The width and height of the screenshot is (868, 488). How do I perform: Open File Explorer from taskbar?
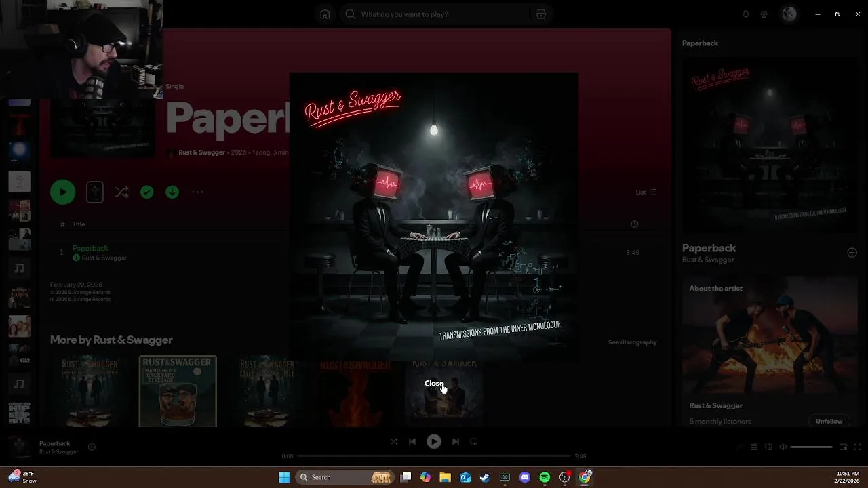[445, 477]
